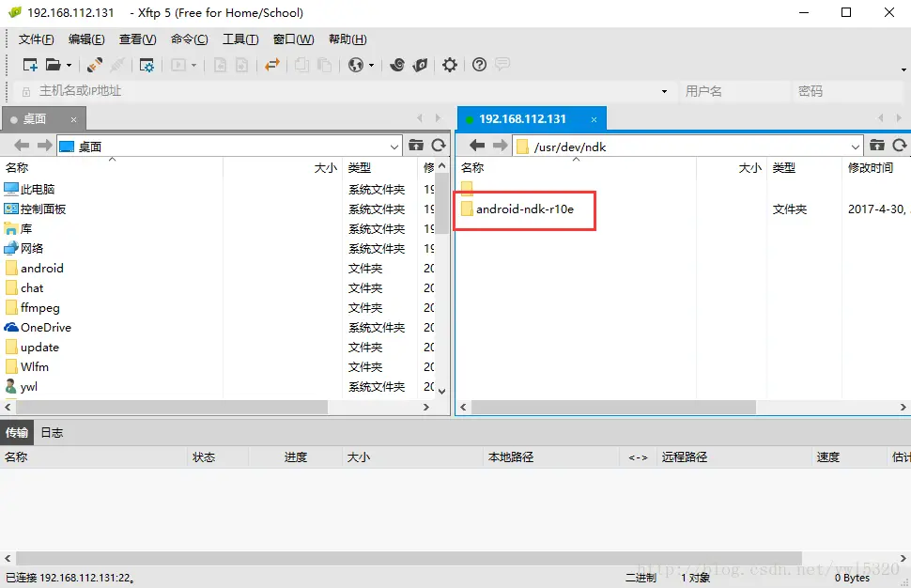Screen dimensions: 911x588
Task: Open the 帮助(H) menu
Action: (x=347, y=39)
